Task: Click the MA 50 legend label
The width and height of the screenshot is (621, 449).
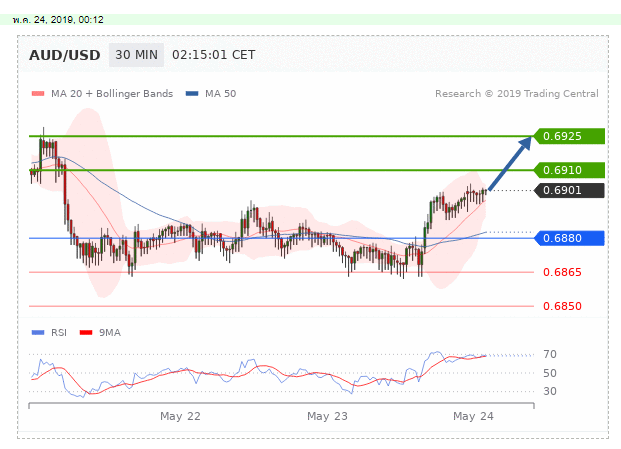Action: 221,94
